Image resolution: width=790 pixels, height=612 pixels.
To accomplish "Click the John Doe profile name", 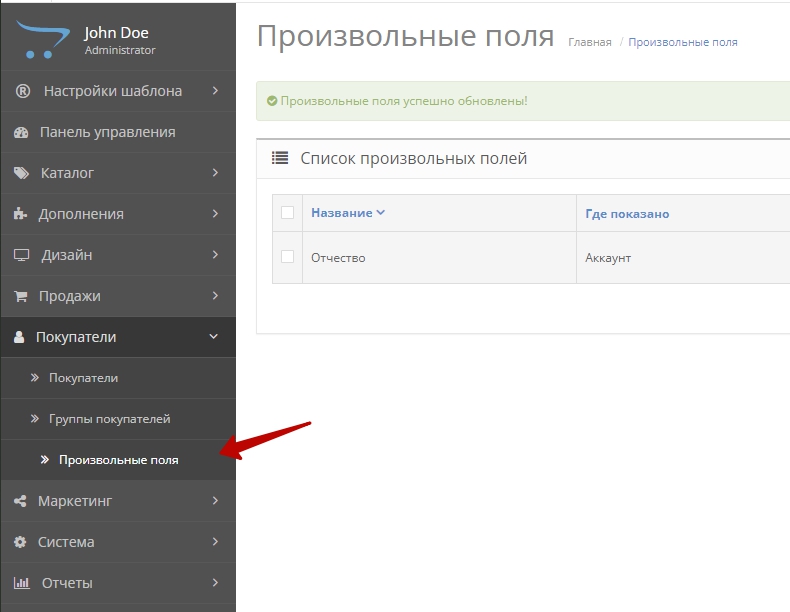I will [x=116, y=33].
